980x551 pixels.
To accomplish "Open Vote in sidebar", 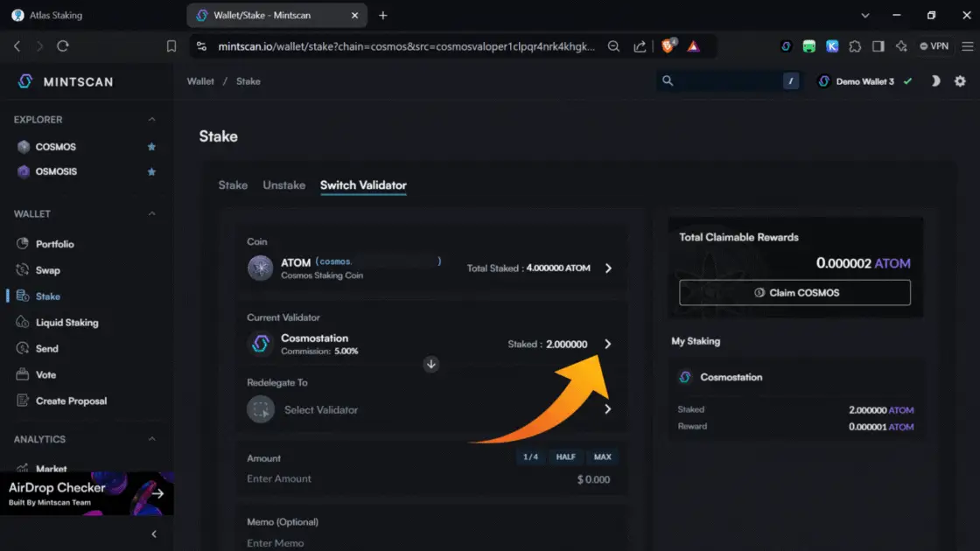I will pos(45,374).
